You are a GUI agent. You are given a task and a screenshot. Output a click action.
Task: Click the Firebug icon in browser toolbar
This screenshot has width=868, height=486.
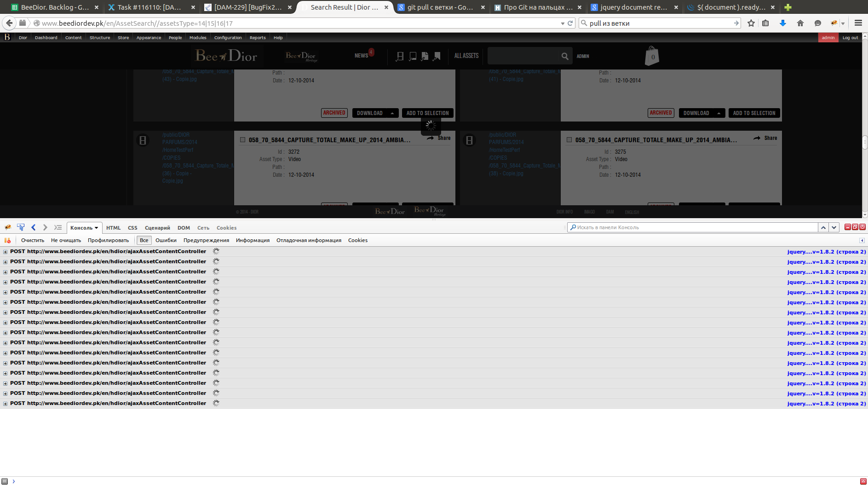tap(834, 23)
